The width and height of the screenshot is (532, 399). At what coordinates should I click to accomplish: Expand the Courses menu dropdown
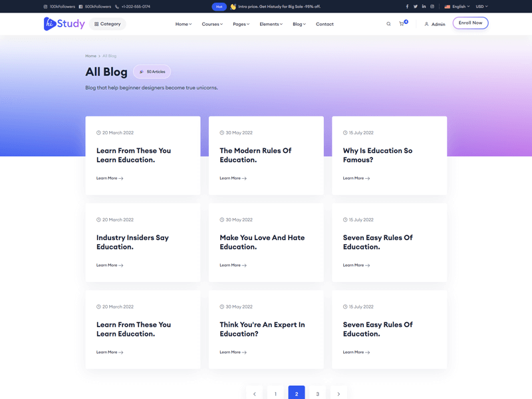tap(212, 24)
